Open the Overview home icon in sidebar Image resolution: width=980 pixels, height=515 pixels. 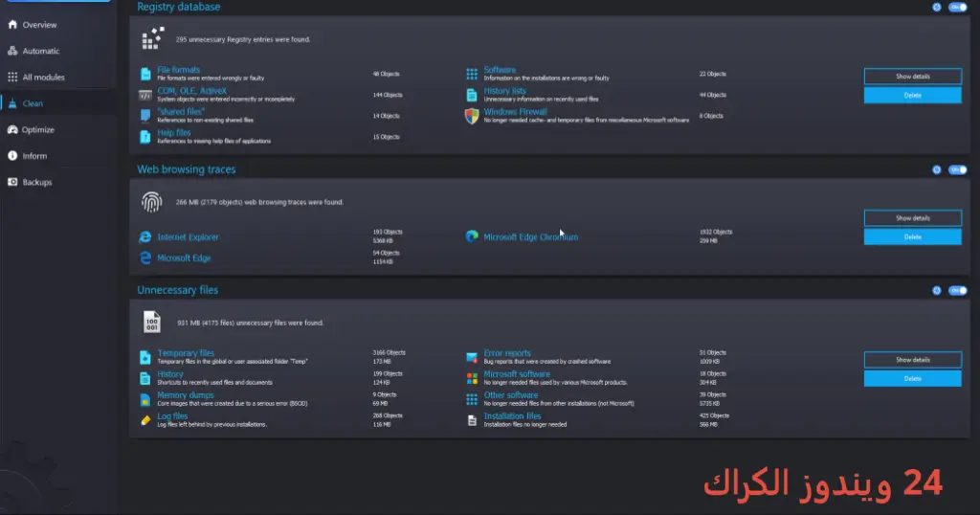[x=12, y=24]
